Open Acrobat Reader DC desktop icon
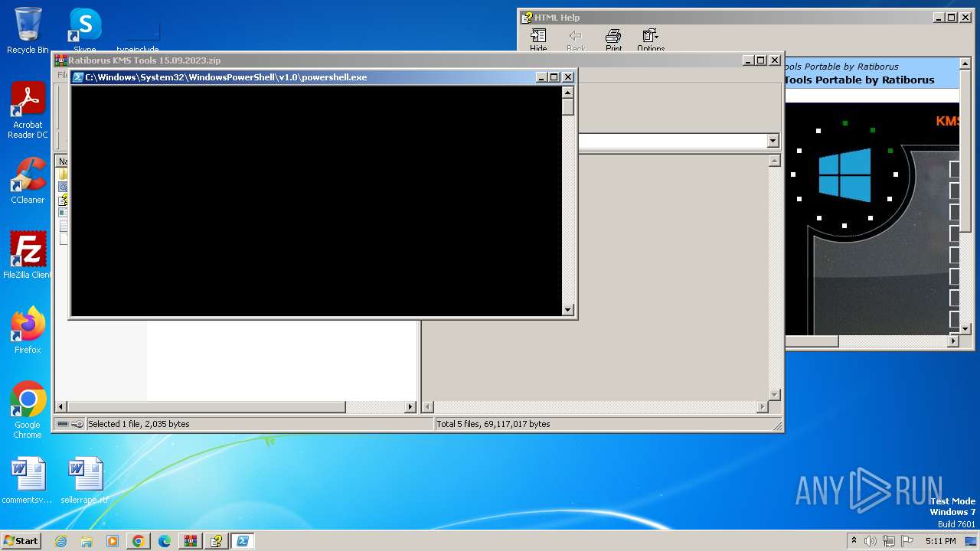The image size is (980, 551). (x=28, y=111)
